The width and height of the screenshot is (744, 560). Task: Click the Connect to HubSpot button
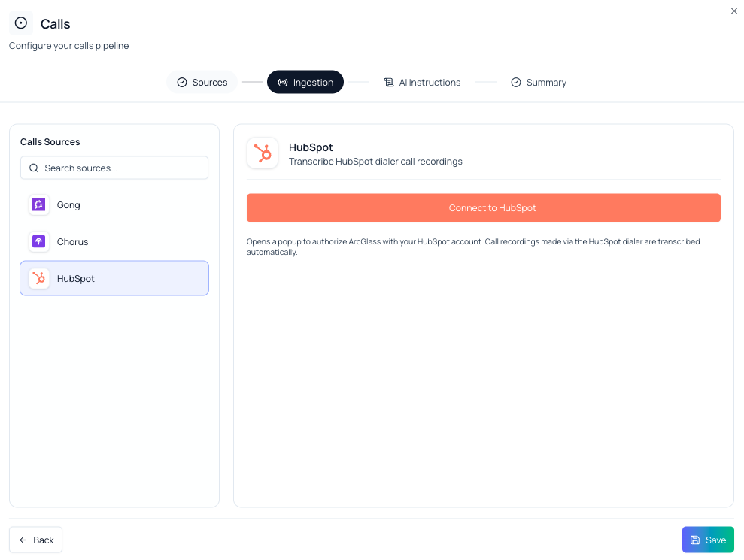point(484,207)
